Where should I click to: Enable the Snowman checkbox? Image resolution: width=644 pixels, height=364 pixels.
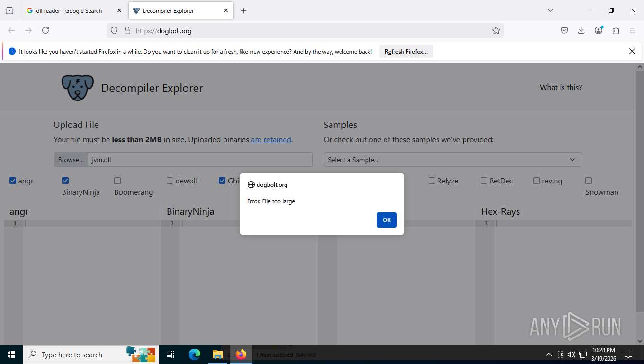pos(589,181)
